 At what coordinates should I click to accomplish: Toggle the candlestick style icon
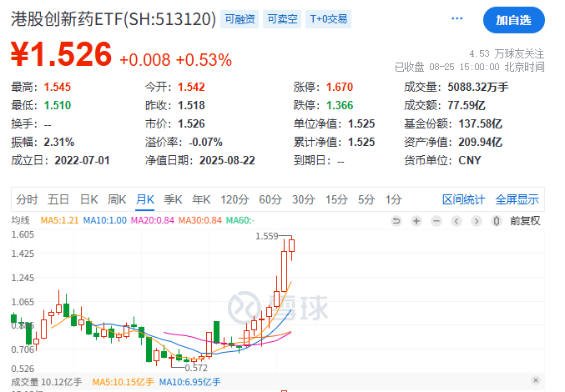pyautogui.click(x=497, y=221)
